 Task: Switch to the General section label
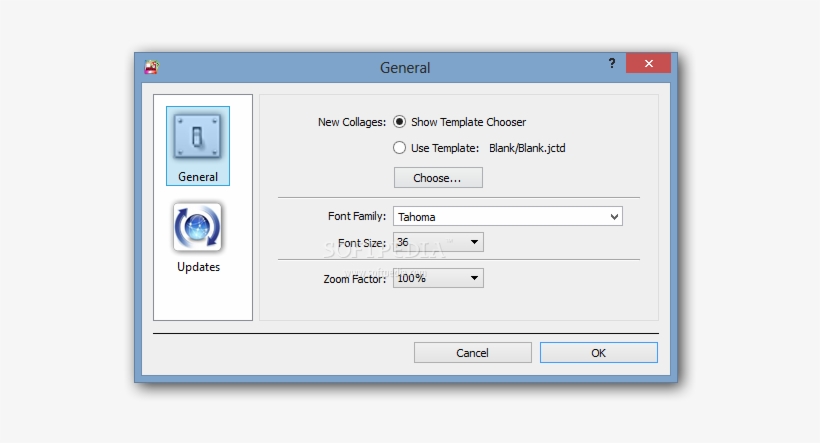point(198,177)
